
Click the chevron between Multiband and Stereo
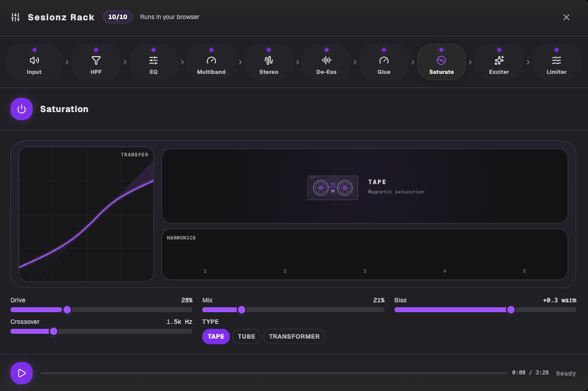240,62
